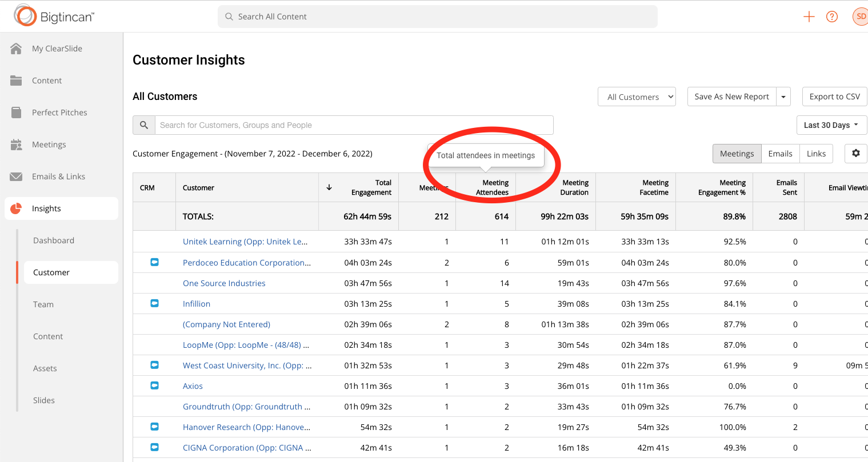This screenshot has width=868, height=462.
Task: Click CRM icon for Hanover Research
Action: 154,427
